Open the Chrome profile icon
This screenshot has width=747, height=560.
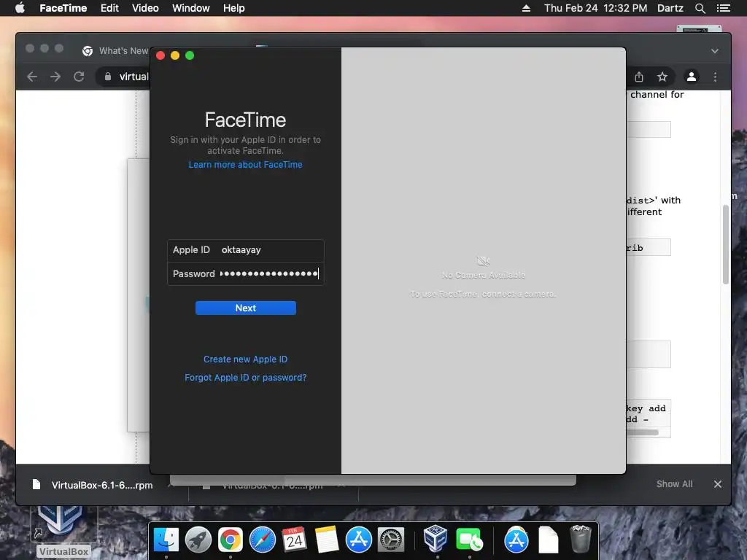[692, 77]
